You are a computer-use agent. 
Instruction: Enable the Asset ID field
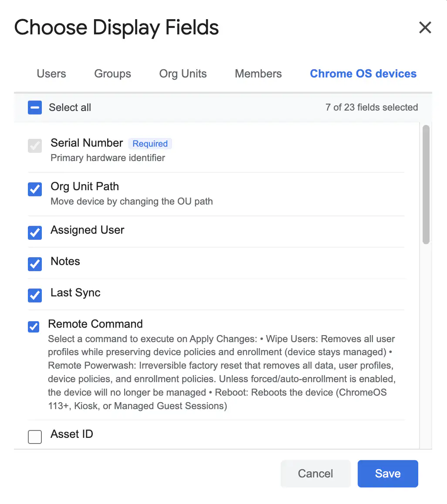tap(35, 437)
